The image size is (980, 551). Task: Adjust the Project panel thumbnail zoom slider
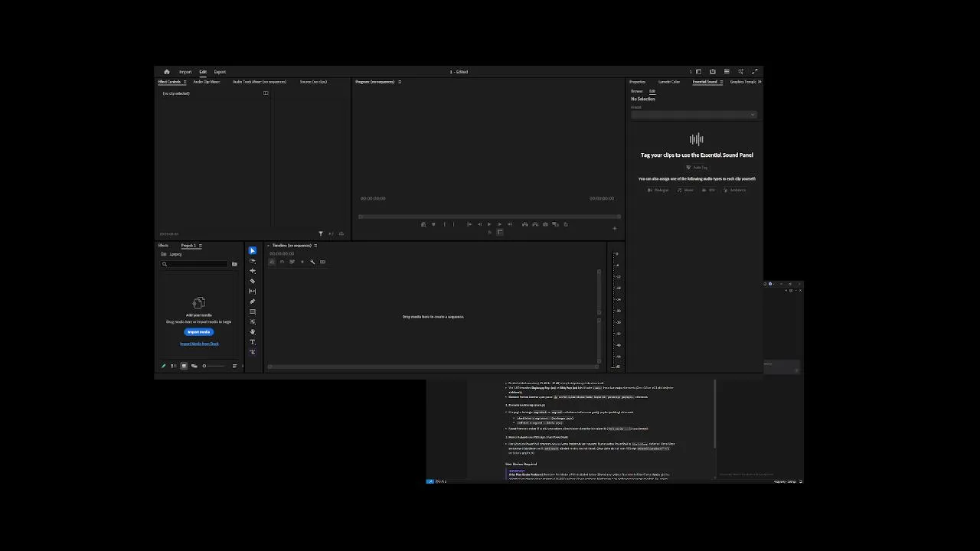point(214,366)
